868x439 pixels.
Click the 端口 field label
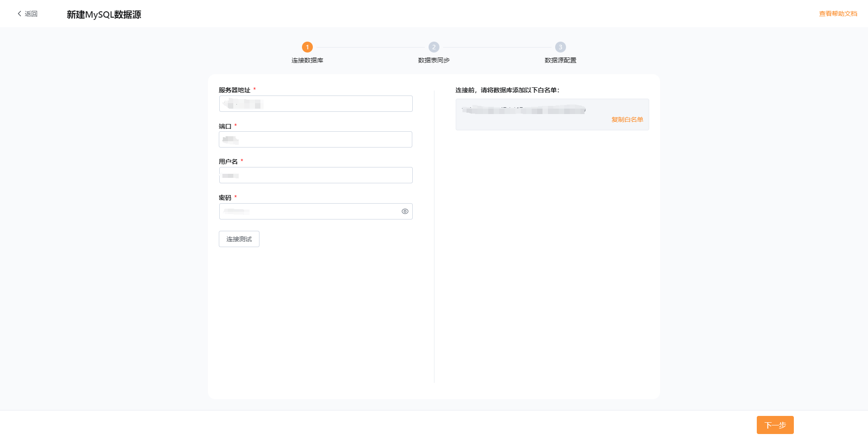coord(225,126)
